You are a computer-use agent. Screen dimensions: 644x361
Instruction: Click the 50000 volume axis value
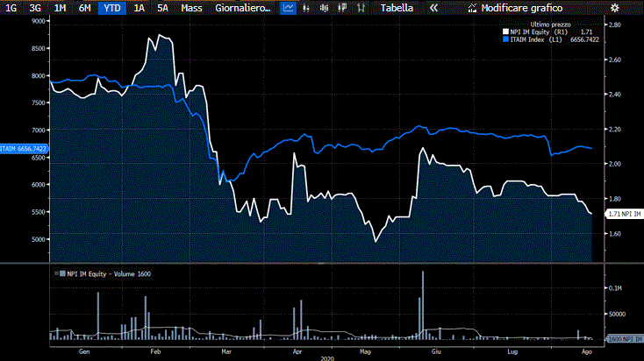tap(617, 314)
